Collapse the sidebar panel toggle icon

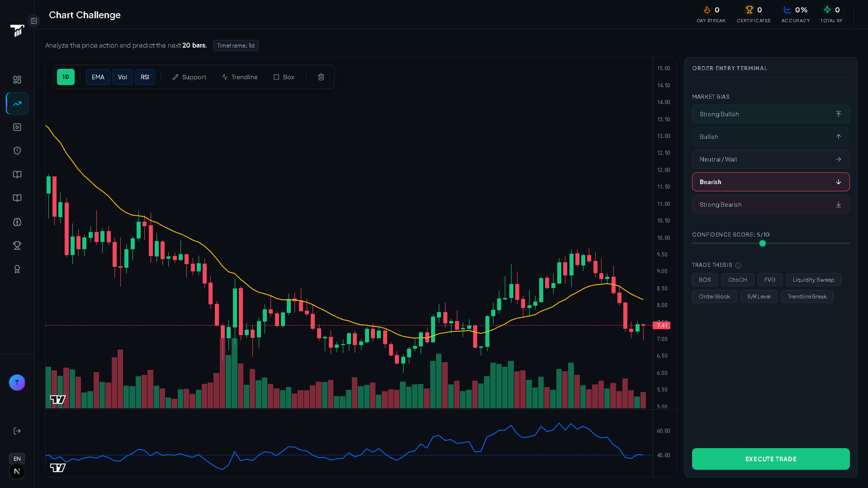point(34,21)
